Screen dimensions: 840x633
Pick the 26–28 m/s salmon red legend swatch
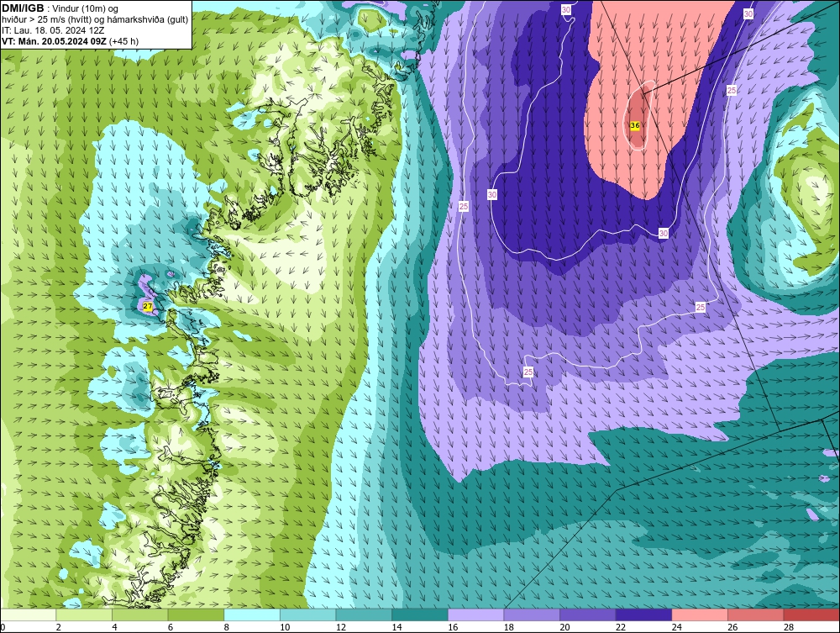click(755, 615)
